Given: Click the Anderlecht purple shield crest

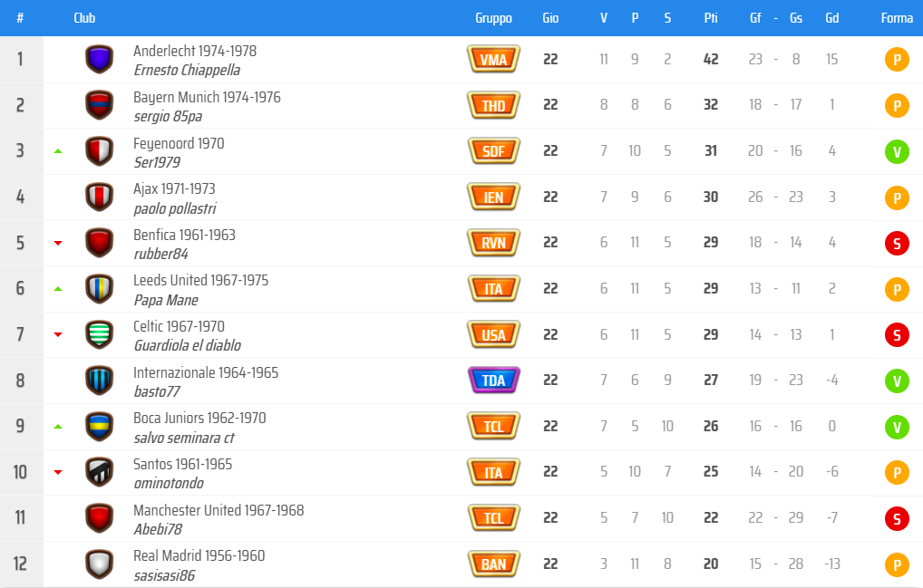Looking at the screenshot, I should coord(99,60).
